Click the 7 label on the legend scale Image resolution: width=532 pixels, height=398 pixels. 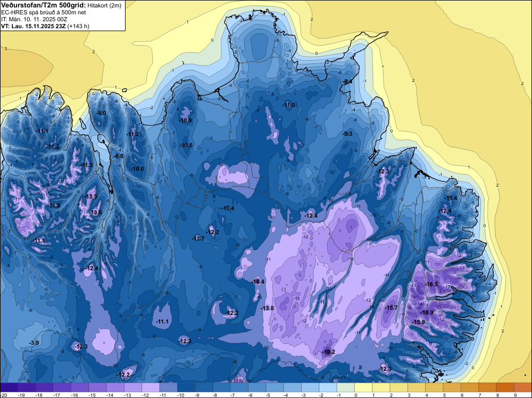coord(480,395)
